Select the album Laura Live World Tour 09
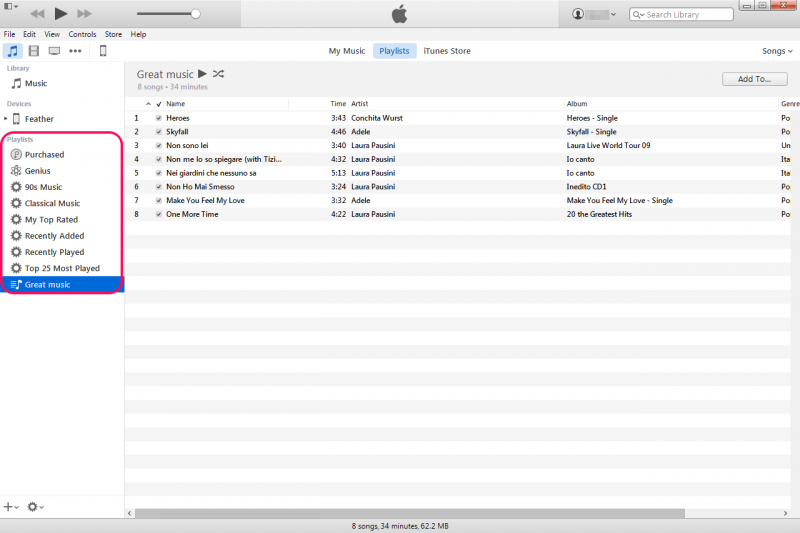The height and width of the screenshot is (533, 800). (x=608, y=146)
